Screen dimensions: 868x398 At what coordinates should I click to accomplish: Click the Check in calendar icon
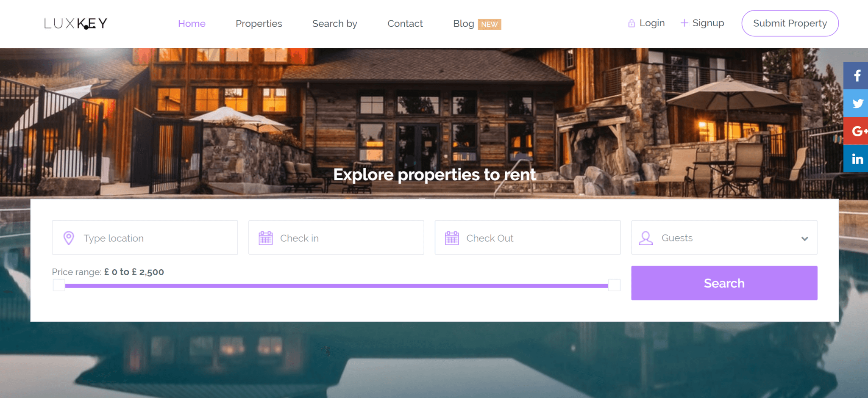coord(266,238)
